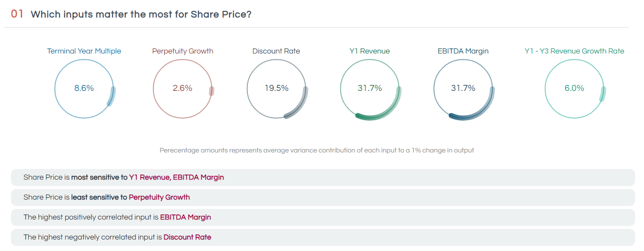Select the 'most sensitive to' insight row

click(323, 178)
